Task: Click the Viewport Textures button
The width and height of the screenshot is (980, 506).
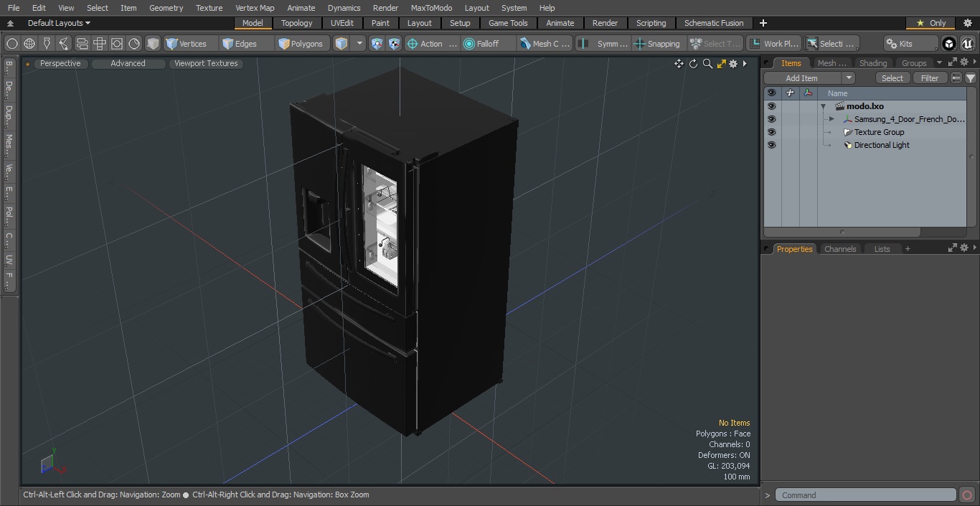Action: coord(206,63)
